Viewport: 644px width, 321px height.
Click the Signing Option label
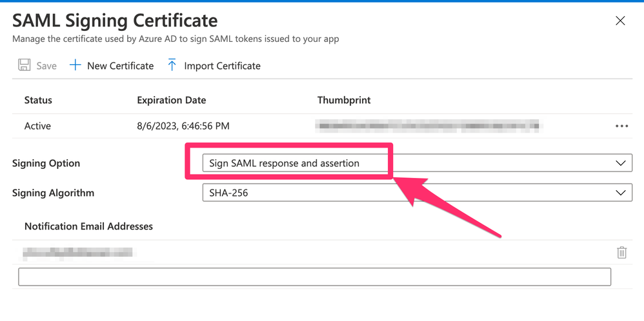pos(46,163)
